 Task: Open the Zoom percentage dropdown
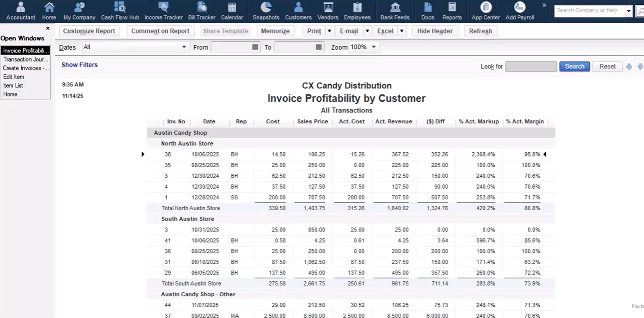pos(374,47)
